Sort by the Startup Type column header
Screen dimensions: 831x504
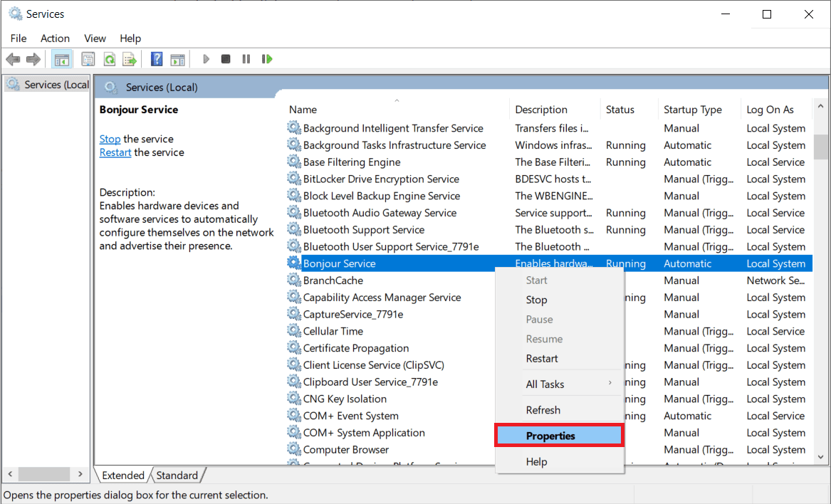tap(692, 110)
